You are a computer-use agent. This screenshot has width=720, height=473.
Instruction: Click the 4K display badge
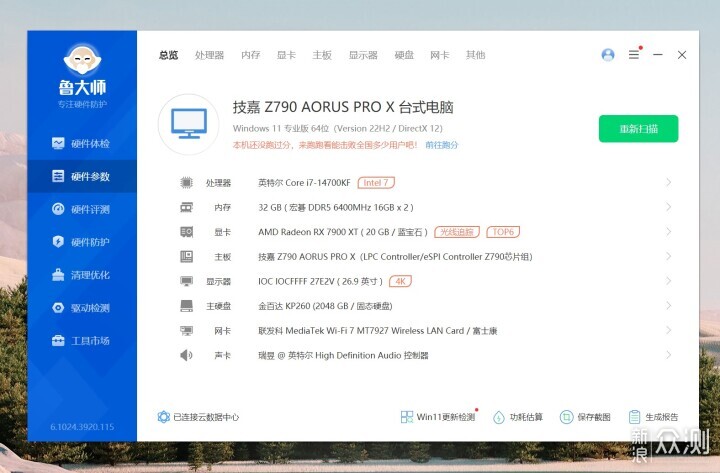tap(400, 281)
